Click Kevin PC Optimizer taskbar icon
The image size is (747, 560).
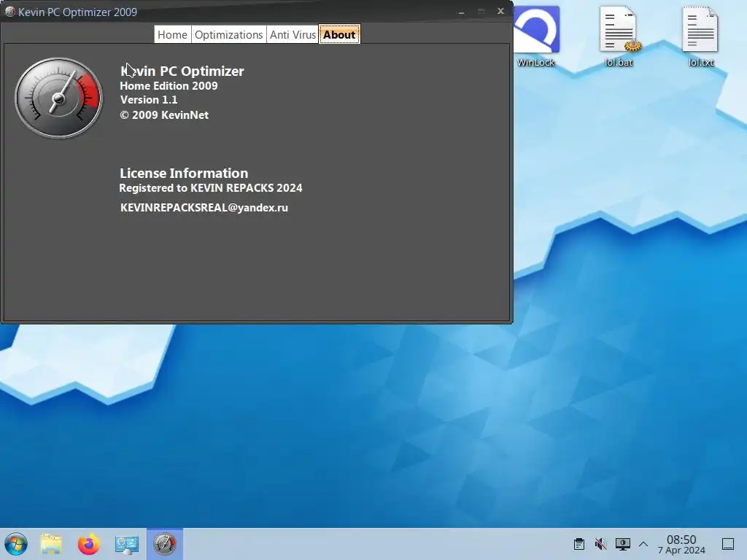[165, 544]
